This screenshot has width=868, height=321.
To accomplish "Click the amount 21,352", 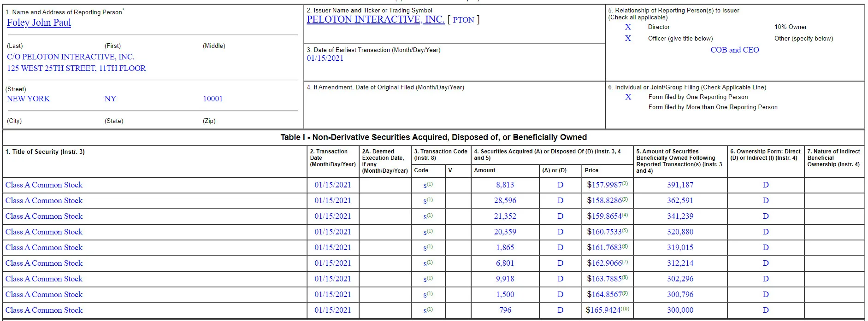I will click(x=505, y=216).
